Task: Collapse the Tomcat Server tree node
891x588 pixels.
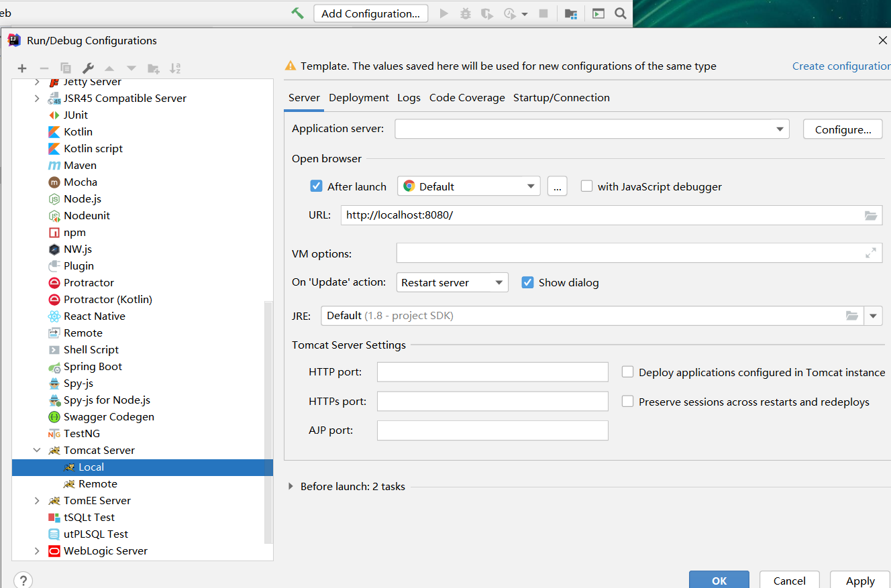Action: pyautogui.click(x=37, y=450)
